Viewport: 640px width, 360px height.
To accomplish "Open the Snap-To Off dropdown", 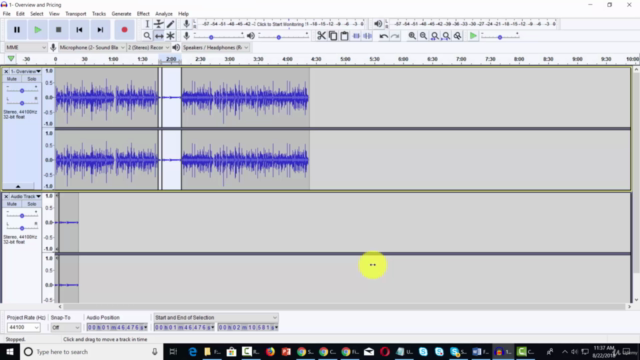I will [x=65, y=327].
